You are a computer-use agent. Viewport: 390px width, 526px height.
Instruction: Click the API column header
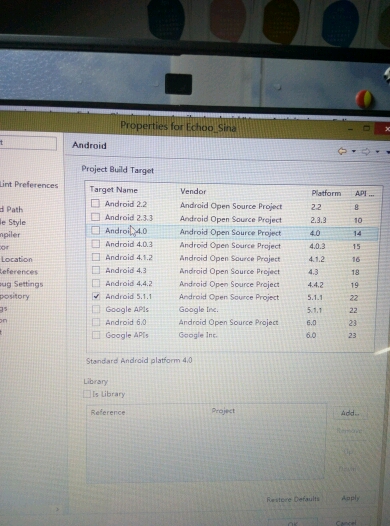364,194
